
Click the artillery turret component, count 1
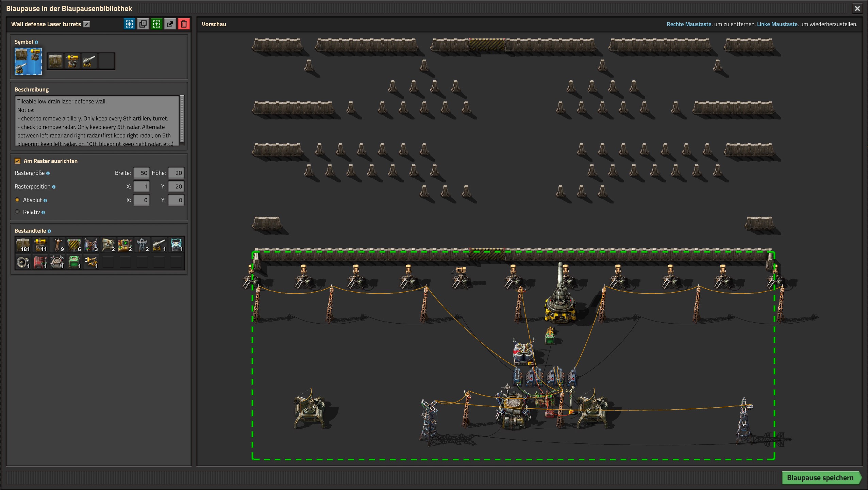[x=159, y=245]
